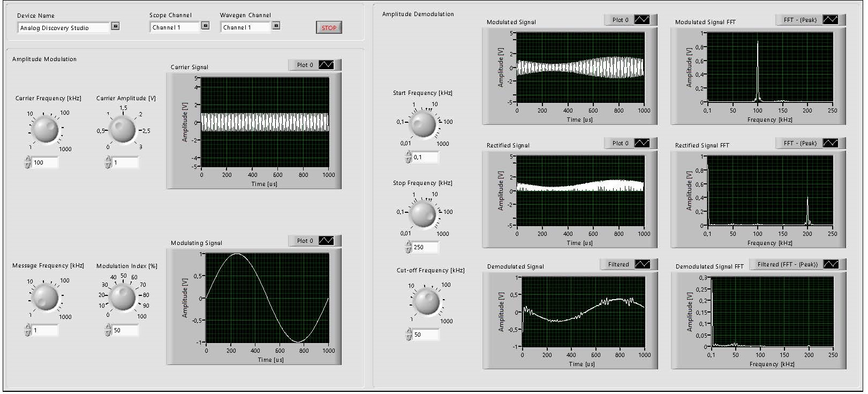Click the Carrier Amplitude knob
868x394 pixels.
click(123, 130)
